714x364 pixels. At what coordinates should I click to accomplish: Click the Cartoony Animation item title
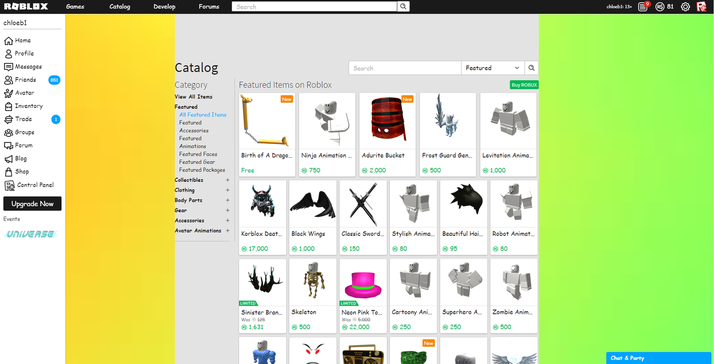click(413, 312)
